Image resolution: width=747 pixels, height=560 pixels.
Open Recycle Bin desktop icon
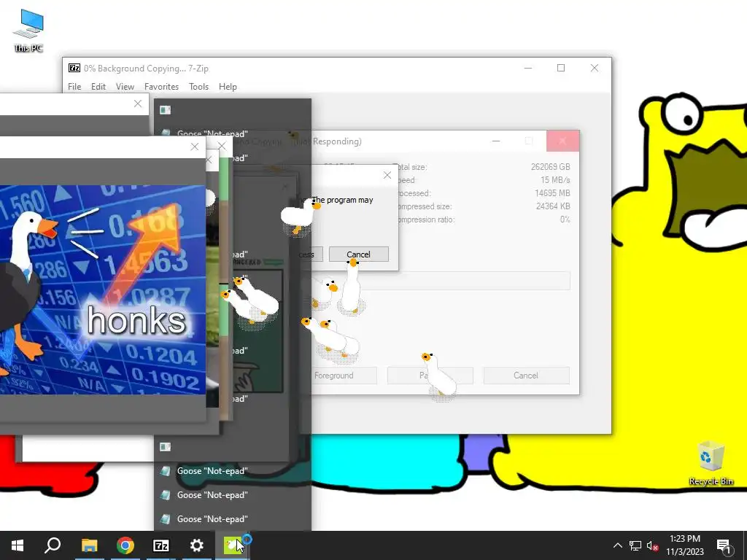click(x=711, y=463)
